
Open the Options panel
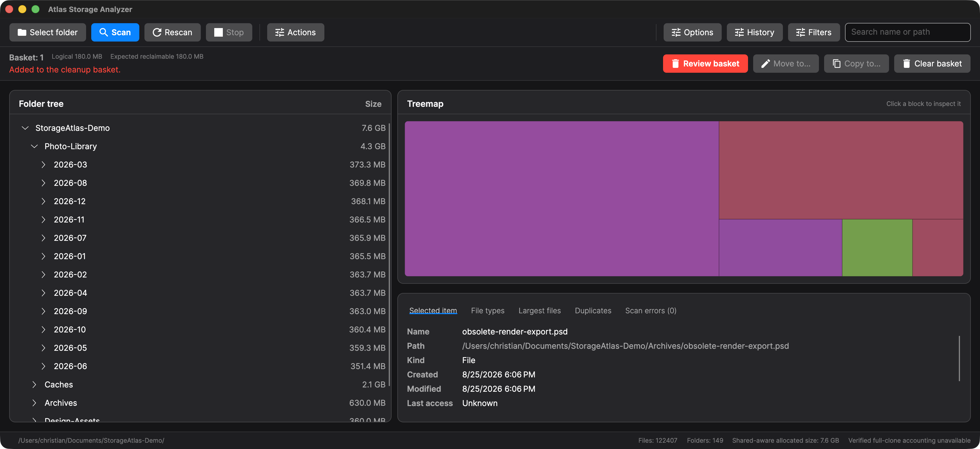(x=692, y=32)
